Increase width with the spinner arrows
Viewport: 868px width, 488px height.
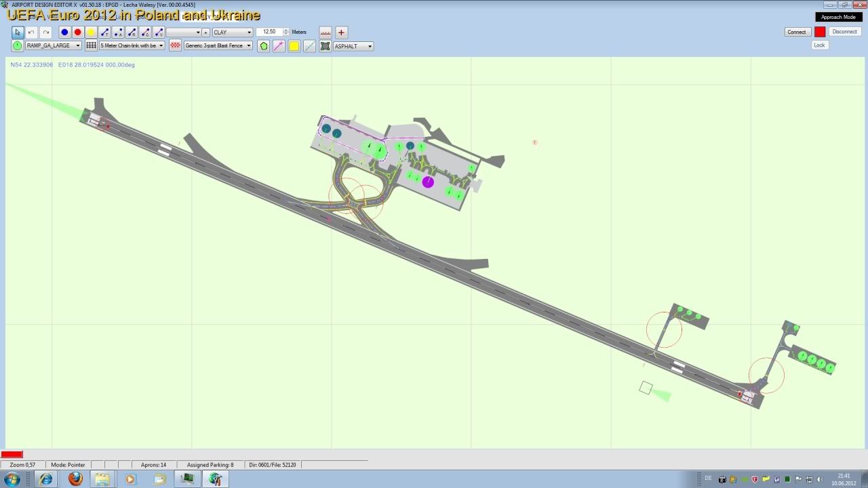[x=286, y=30]
